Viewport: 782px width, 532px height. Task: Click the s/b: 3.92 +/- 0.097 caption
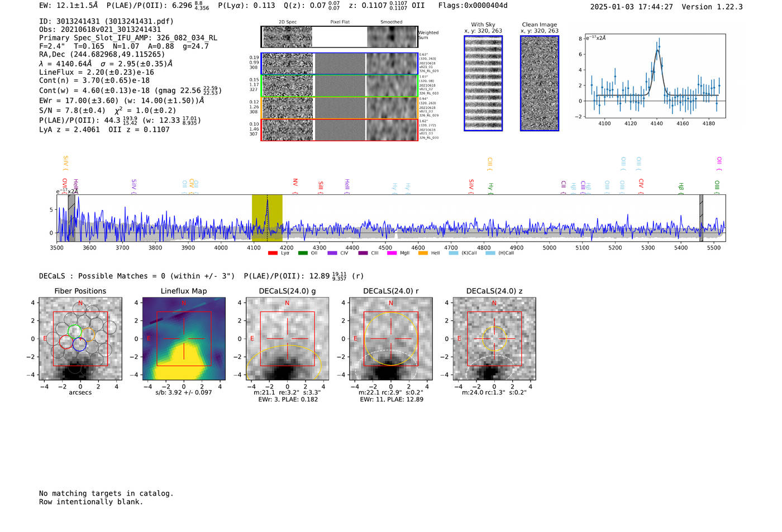pyautogui.click(x=184, y=392)
